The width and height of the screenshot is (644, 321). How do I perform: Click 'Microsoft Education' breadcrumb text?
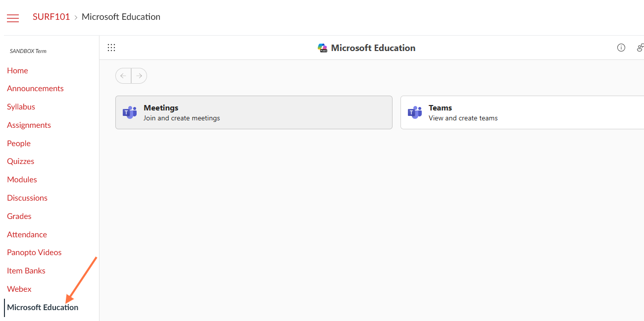pyautogui.click(x=121, y=17)
